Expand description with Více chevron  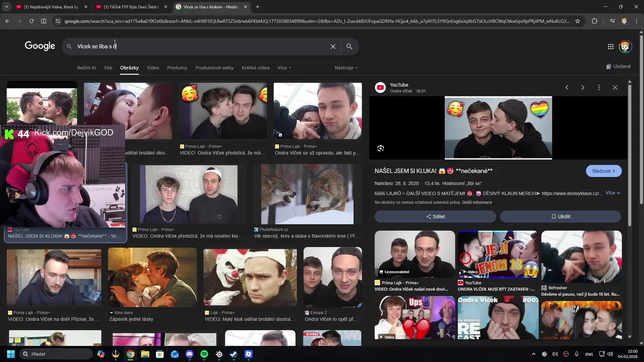pyautogui.click(x=613, y=193)
